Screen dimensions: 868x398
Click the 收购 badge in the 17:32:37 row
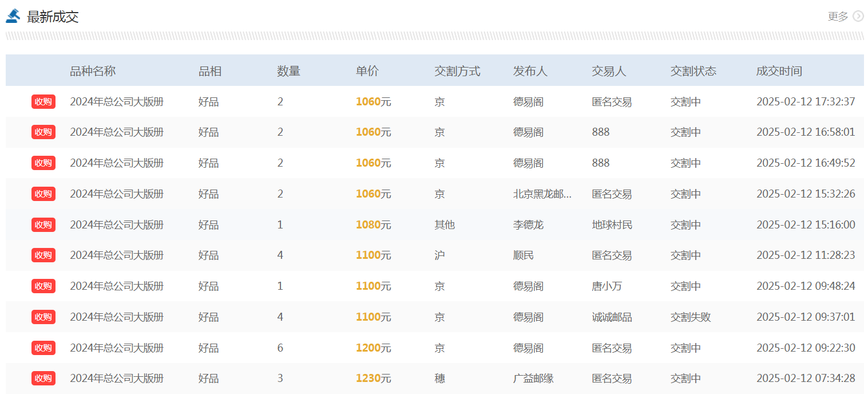[x=43, y=102]
